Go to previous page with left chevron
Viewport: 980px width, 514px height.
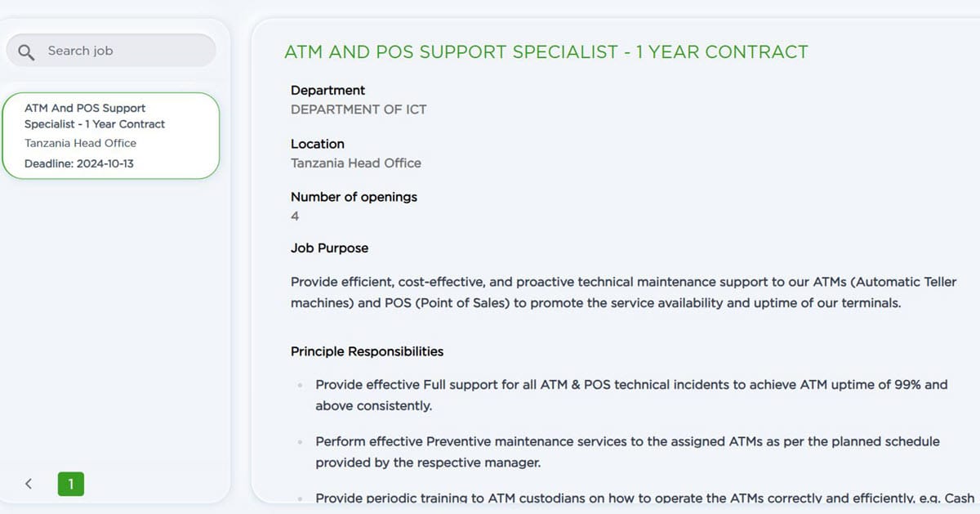(x=29, y=484)
